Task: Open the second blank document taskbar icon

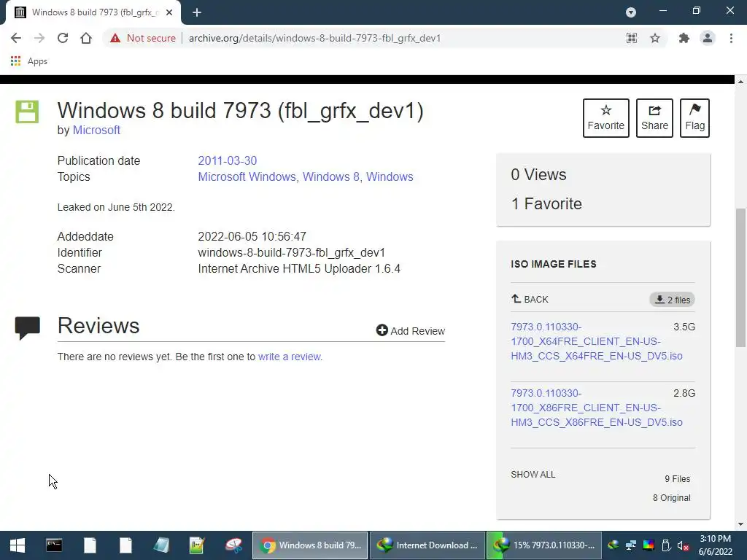Action: pyautogui.click(x=125, y=545)
